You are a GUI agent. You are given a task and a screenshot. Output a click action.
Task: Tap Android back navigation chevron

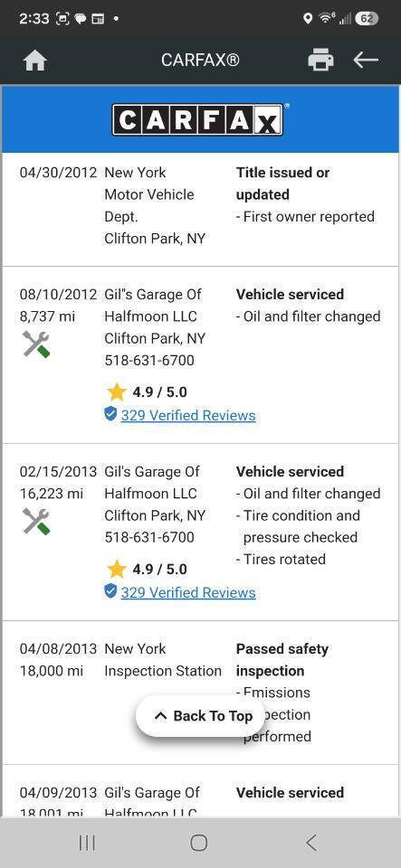click(x=311, y=843)
